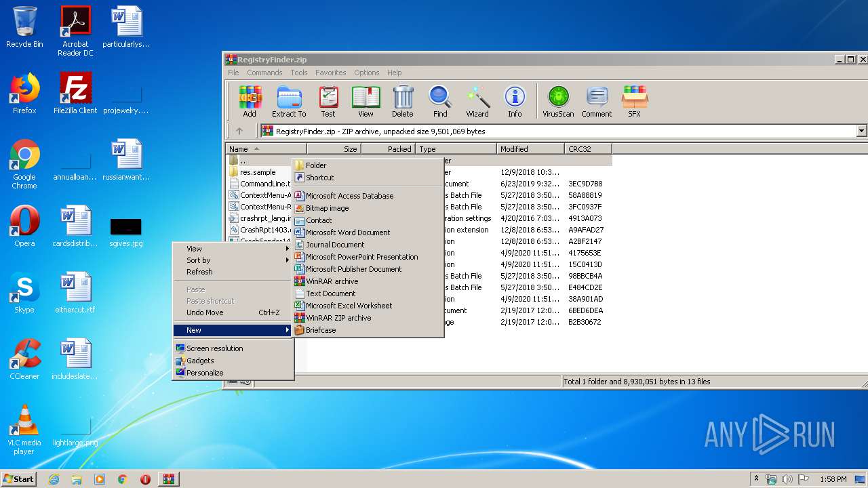Create a new Shortcut from submenu
Screen dimensions: 868x488
pos(368,178)
